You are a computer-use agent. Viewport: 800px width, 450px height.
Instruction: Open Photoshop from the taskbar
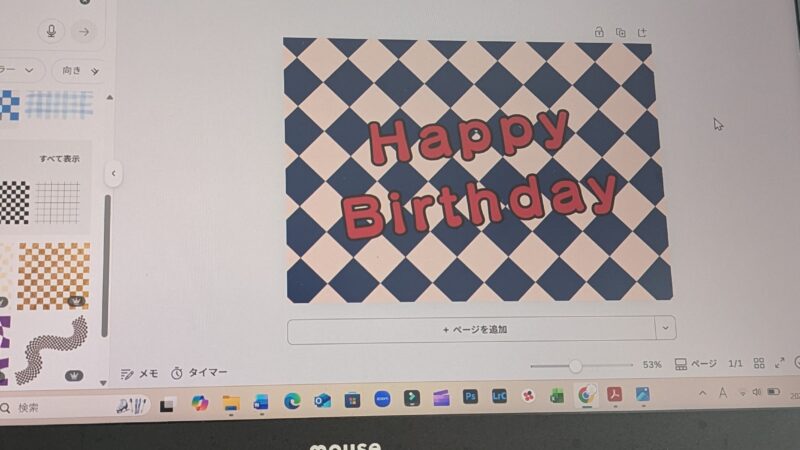(471, 397)
